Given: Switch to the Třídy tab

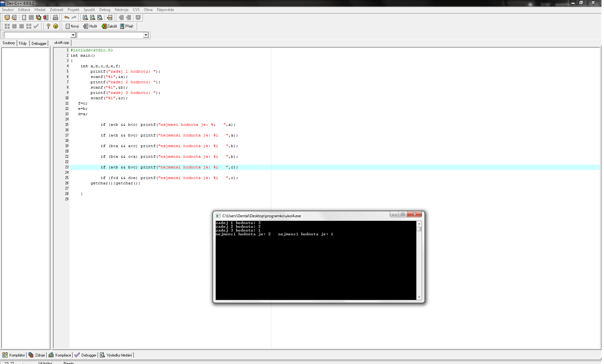Looking at the screenshot, I should (x=23, y=43).
